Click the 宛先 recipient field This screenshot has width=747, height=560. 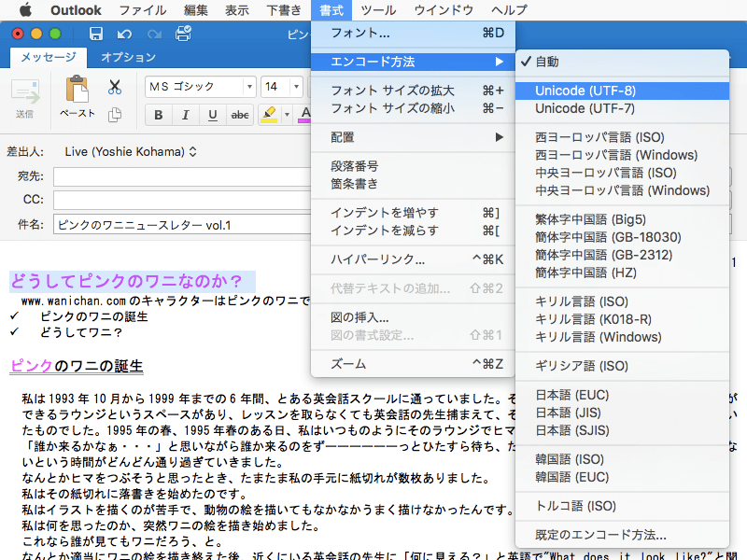[181, 176]
